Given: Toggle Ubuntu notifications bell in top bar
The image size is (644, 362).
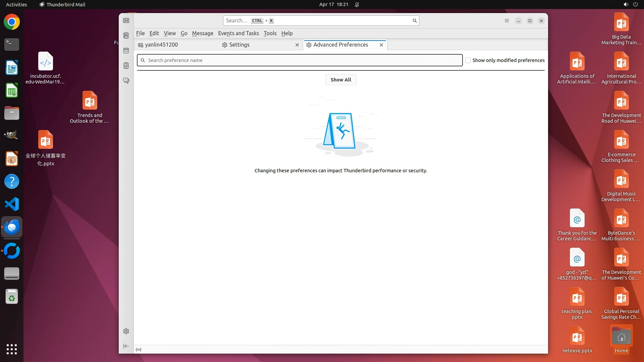Looking at the screenshot, I should [357, 4].
